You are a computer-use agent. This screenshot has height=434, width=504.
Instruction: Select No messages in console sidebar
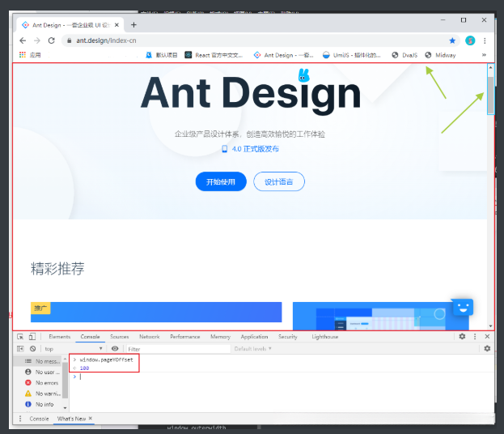[38, 361]
